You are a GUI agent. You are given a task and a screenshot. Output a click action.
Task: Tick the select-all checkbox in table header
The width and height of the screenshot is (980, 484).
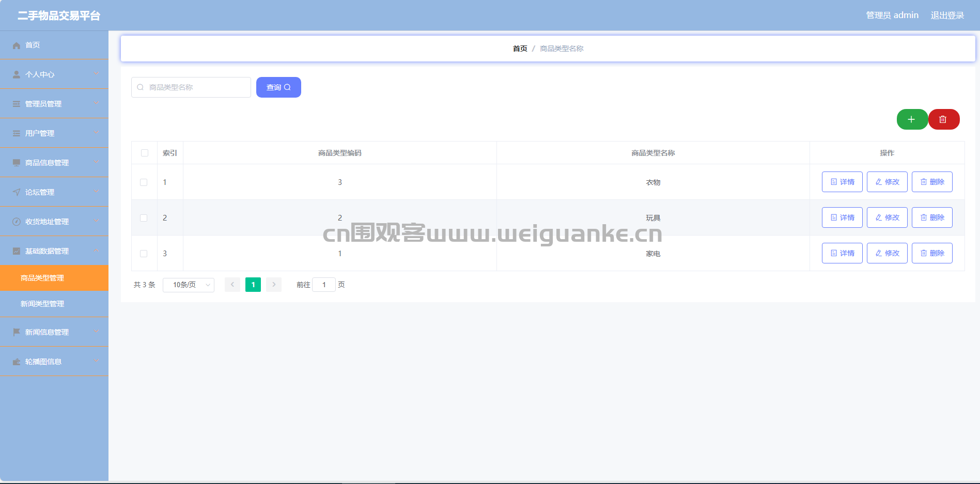coord(145,153)
